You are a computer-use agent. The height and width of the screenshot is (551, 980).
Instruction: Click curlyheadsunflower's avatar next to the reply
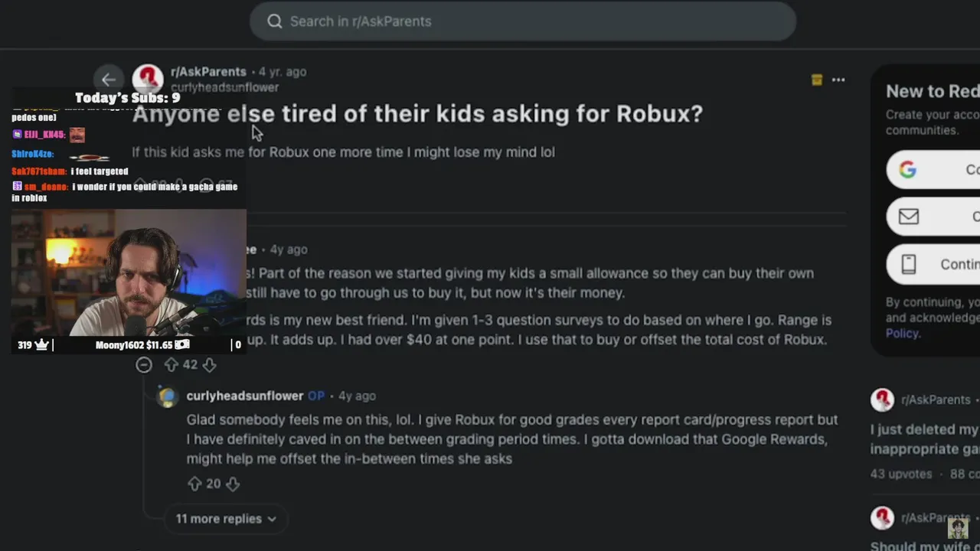(168, 396)
